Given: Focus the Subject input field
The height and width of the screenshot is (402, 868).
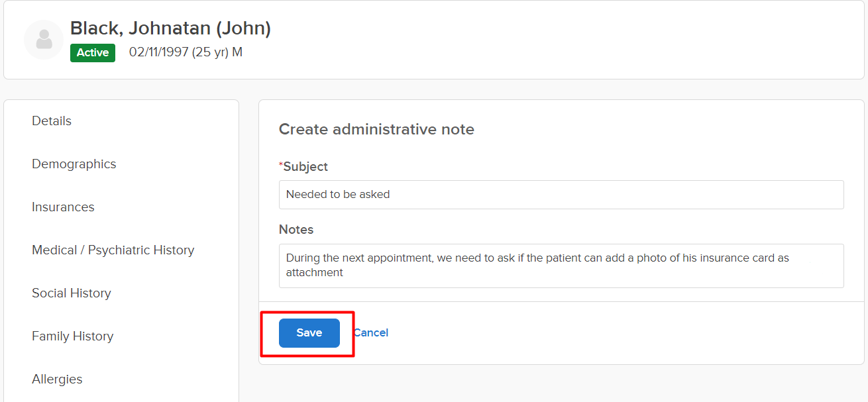Looking at the screenshot, I should [561, 195].
